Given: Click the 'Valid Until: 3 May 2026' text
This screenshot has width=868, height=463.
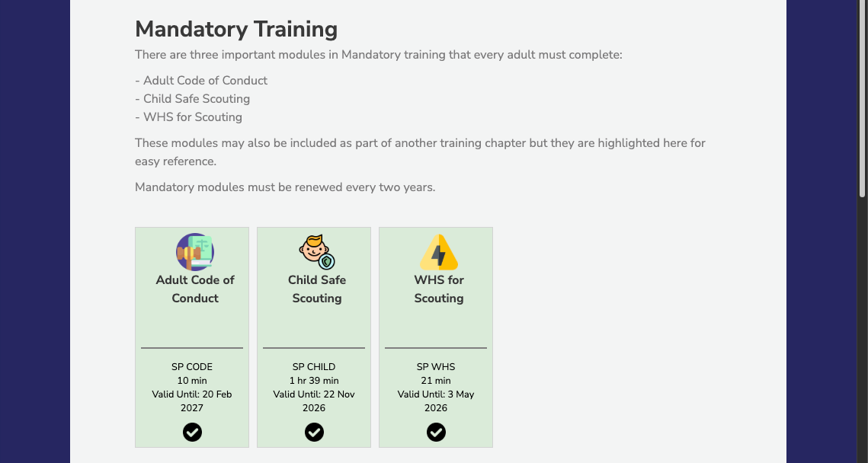Looking at the screenshot, I should tap(436, 401).
